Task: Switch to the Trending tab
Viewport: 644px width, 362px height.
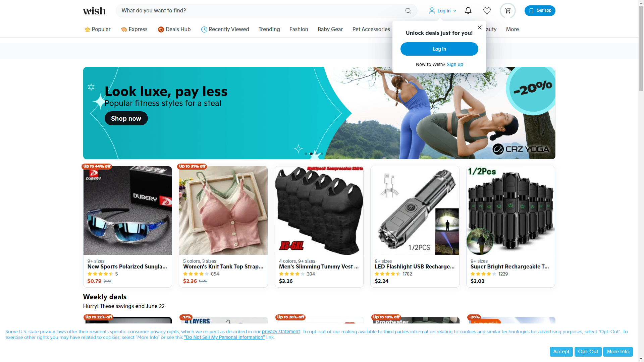Action: (269, 29)
